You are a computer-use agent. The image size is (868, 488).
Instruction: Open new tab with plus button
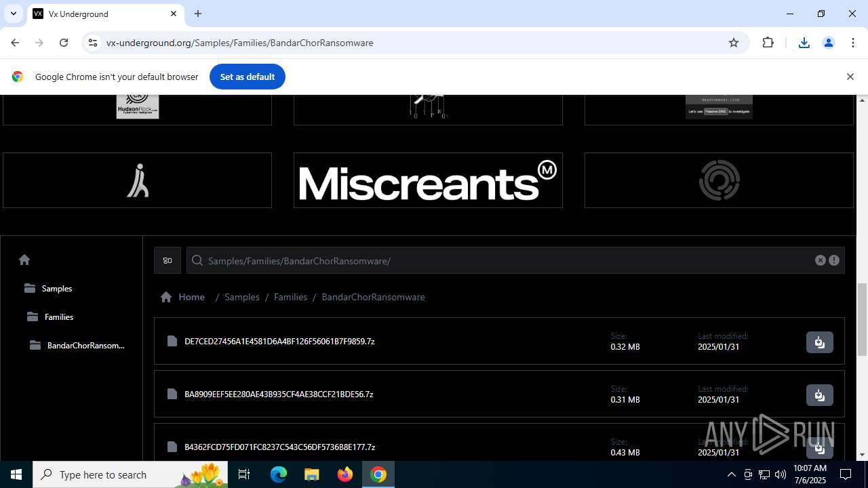198,14
